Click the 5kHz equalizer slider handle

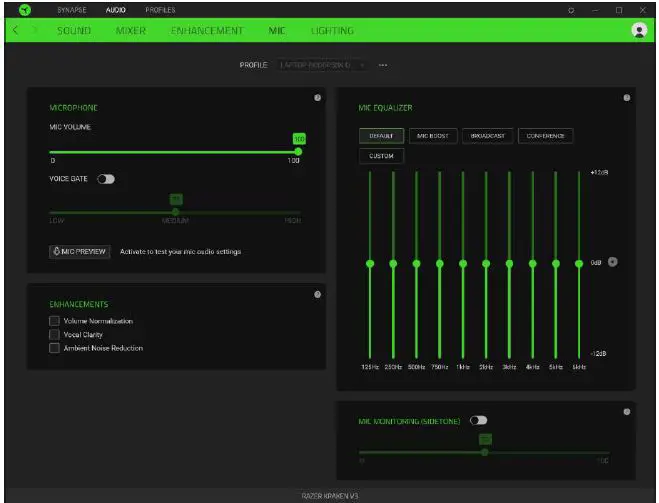[x=556, y=263]
